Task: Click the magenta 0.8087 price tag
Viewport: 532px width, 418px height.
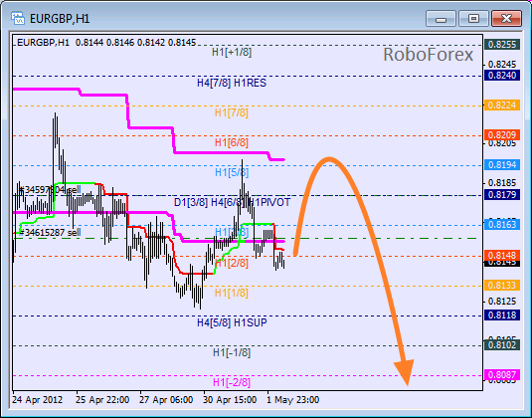Action: point(502,375)
